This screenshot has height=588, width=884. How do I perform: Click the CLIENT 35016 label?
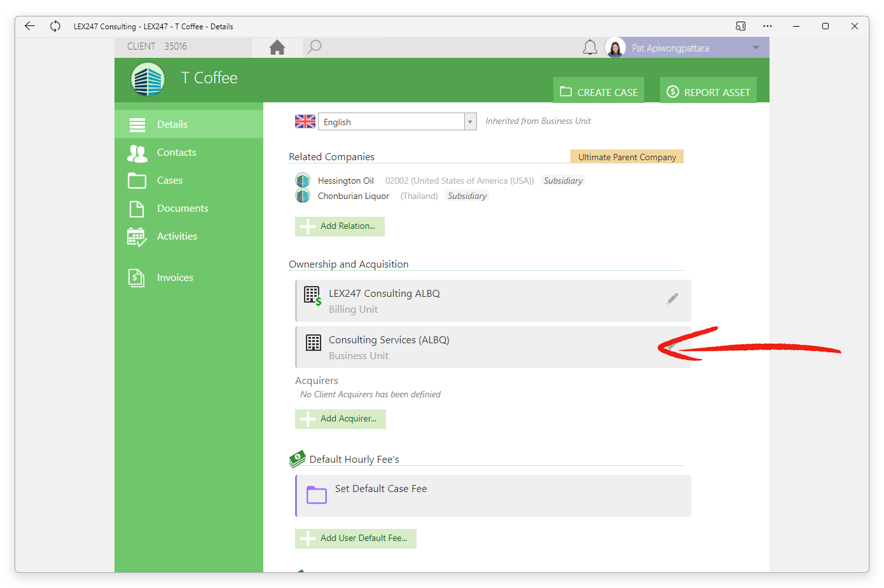click(157, 46)
